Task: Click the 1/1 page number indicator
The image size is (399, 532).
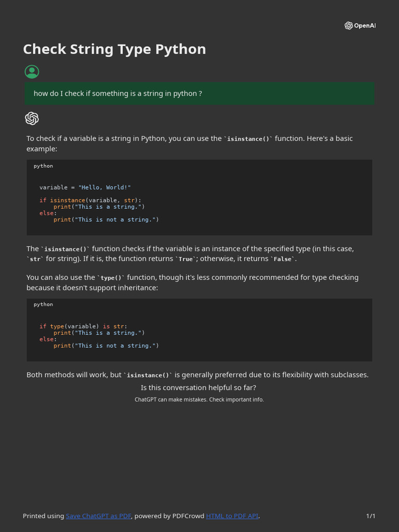Action: (x=370, y=516)
